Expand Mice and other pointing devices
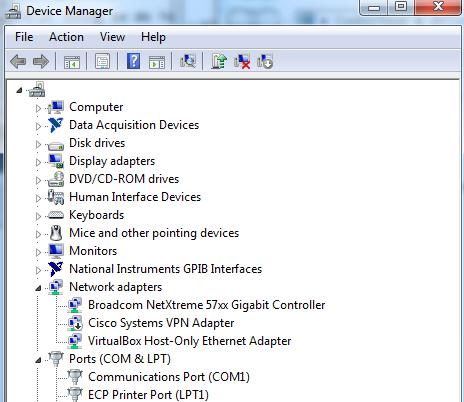Image resolution: width=464 pixels, height=402 pixels. [38, 234]
